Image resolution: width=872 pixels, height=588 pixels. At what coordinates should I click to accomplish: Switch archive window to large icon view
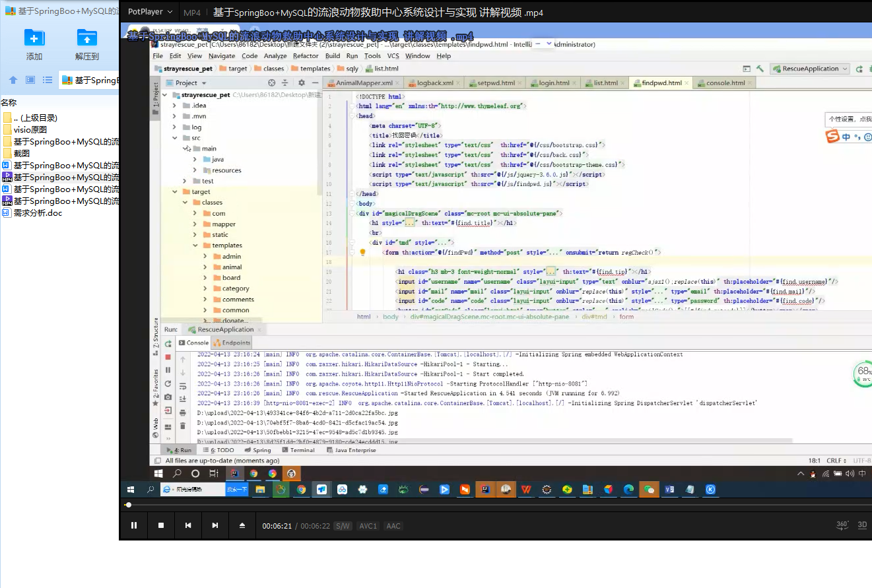30,80
